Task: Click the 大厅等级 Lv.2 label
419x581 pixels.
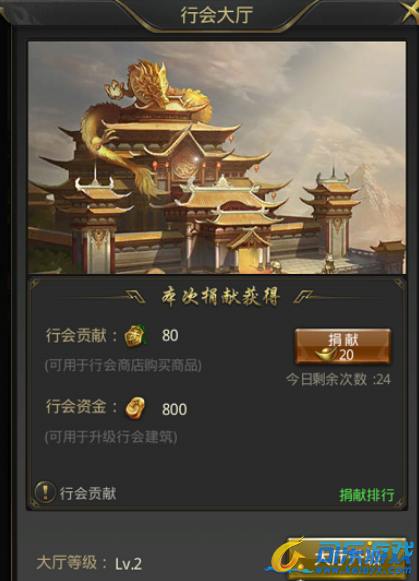Action: (89, 563)
